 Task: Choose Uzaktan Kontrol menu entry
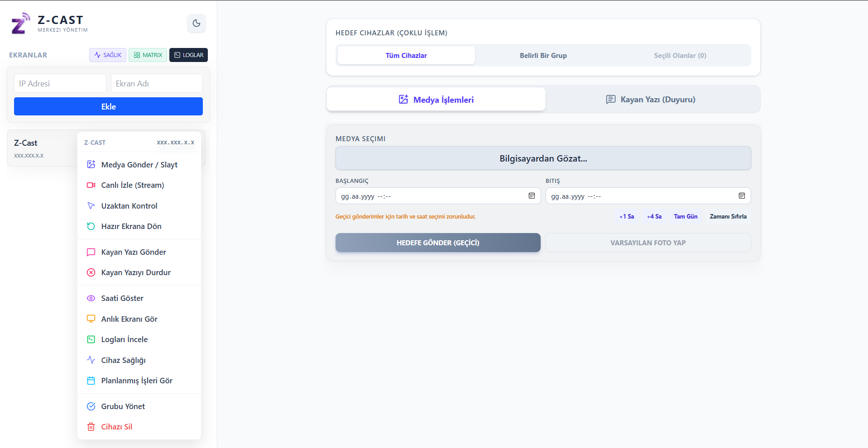coord(139,206)
